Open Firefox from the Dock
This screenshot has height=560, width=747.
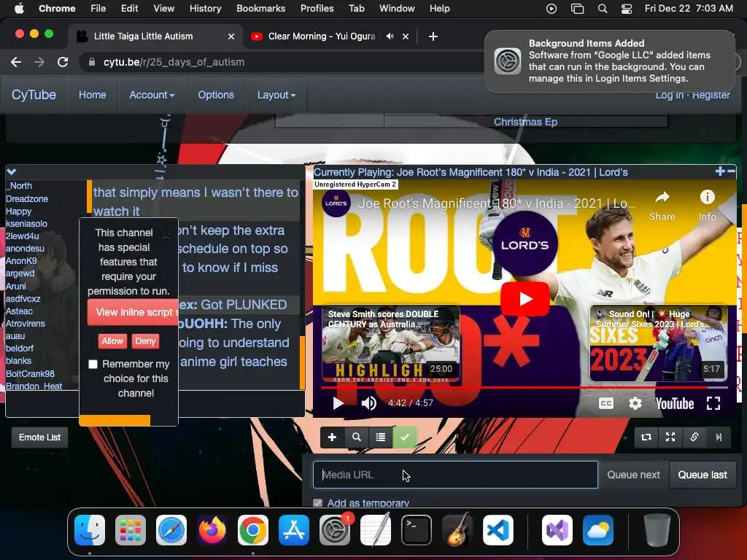tap(212, 530)
